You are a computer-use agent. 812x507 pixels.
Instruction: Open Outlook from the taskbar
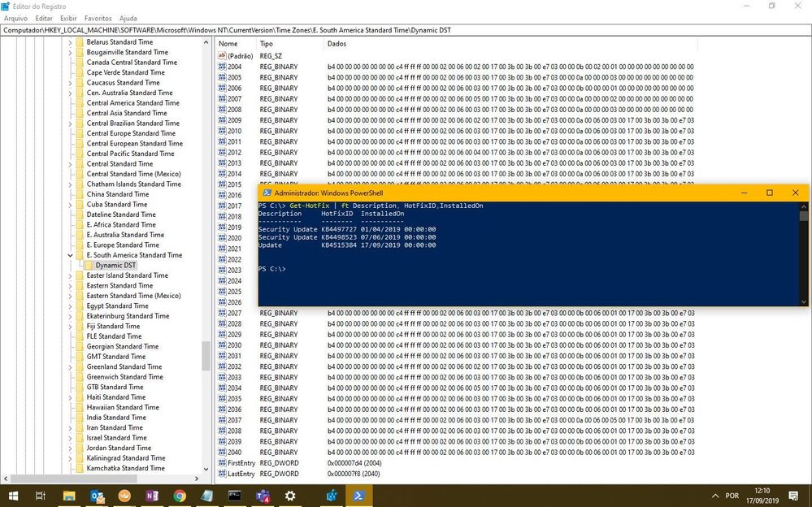[x=97, y=496]
